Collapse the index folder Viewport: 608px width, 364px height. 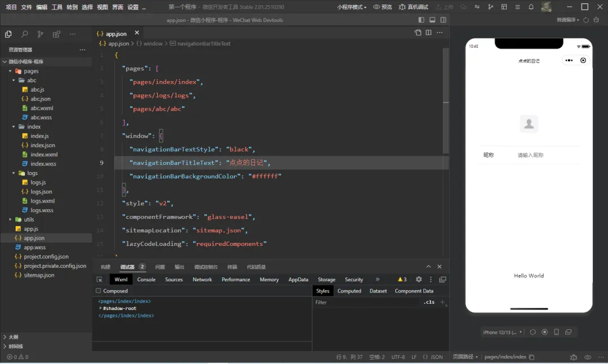coord(14,127)
